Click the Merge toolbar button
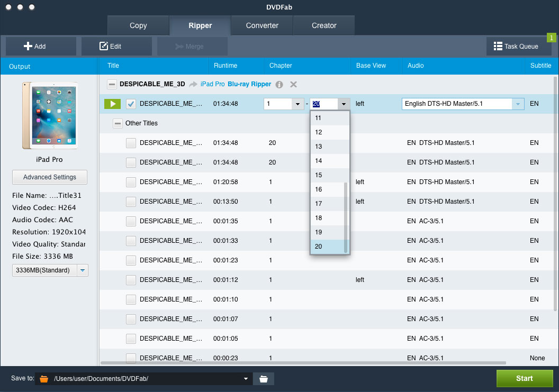The image size is (559, 392). pos(192,47)
